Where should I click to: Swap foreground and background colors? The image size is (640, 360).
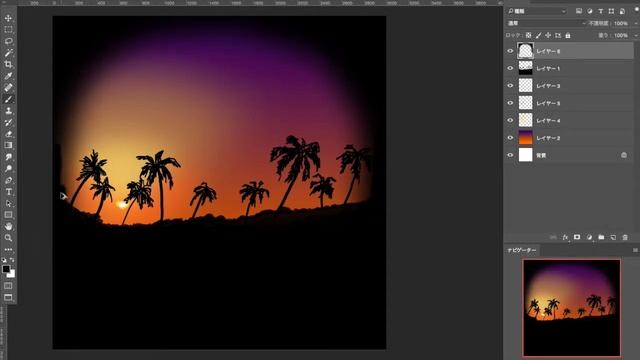coord(12,260)
